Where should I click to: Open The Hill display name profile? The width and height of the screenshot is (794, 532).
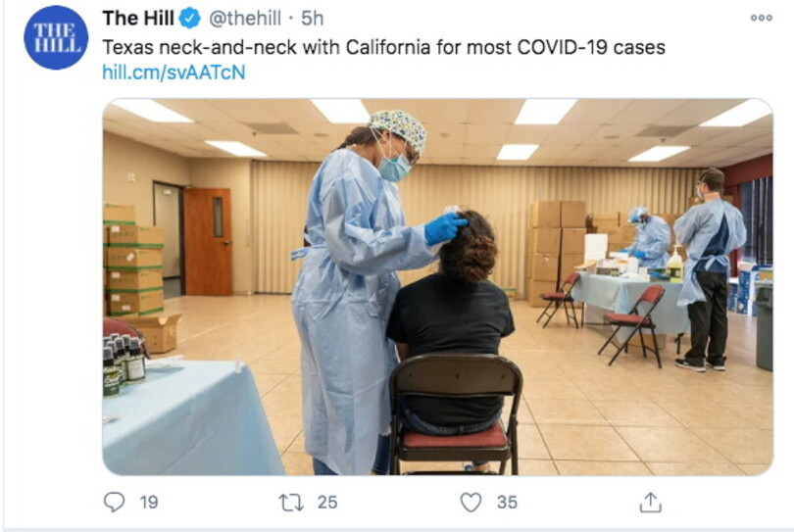tap(138, 19)
